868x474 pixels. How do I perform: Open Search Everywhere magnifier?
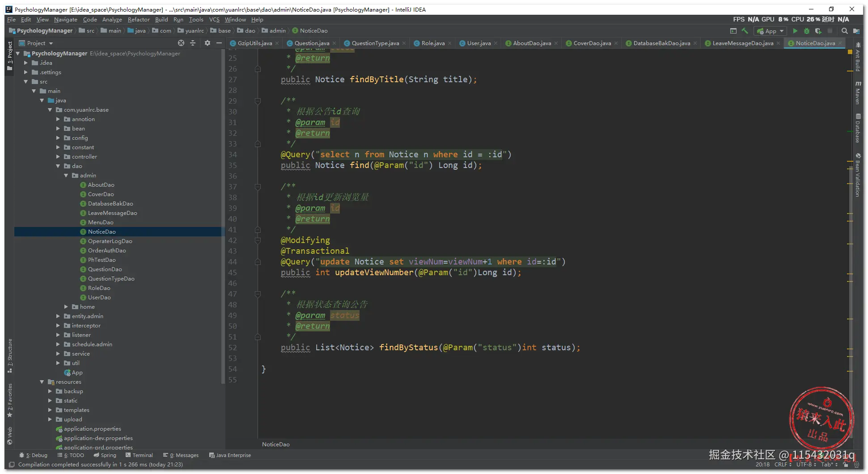click(844, 31)
